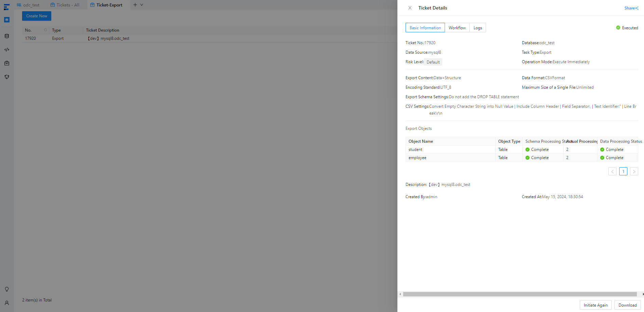Image resolution: width=644 pixels, height=312 pixels.
Task: Go to previous page of export objects
Action: coord(612,171)
